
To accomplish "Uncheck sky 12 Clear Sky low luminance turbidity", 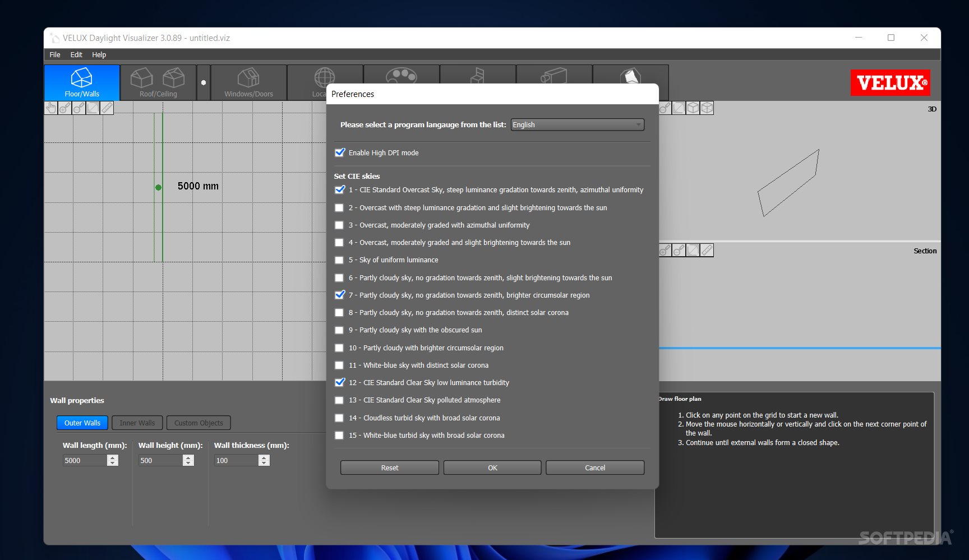I will 339,382.
